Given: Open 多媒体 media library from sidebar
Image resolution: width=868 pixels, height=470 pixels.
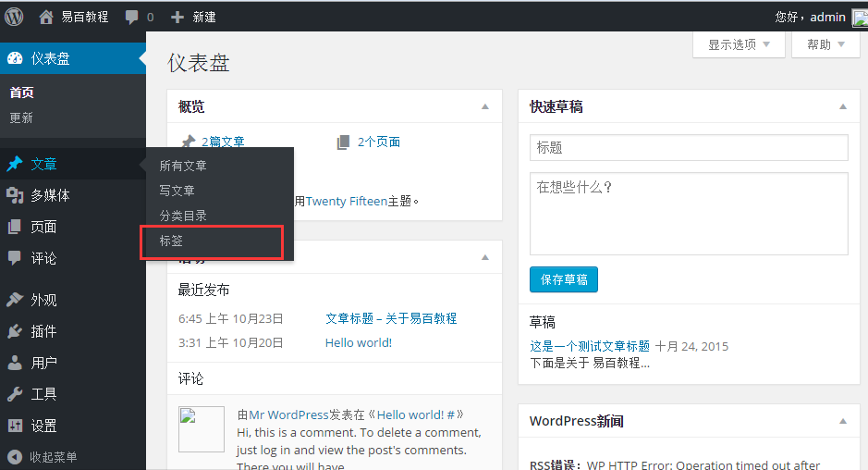Looking at the screenshot, I should tap(50, 195).
